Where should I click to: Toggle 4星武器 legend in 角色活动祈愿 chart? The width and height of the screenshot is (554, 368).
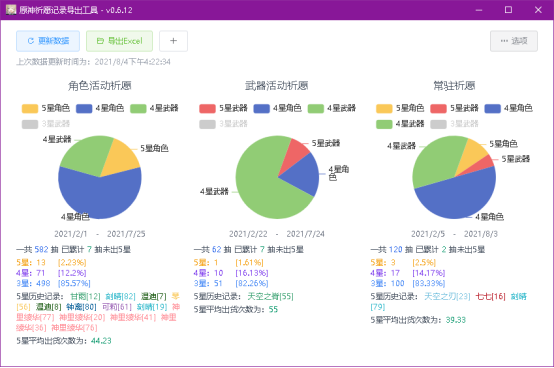(x=154, y=108)
